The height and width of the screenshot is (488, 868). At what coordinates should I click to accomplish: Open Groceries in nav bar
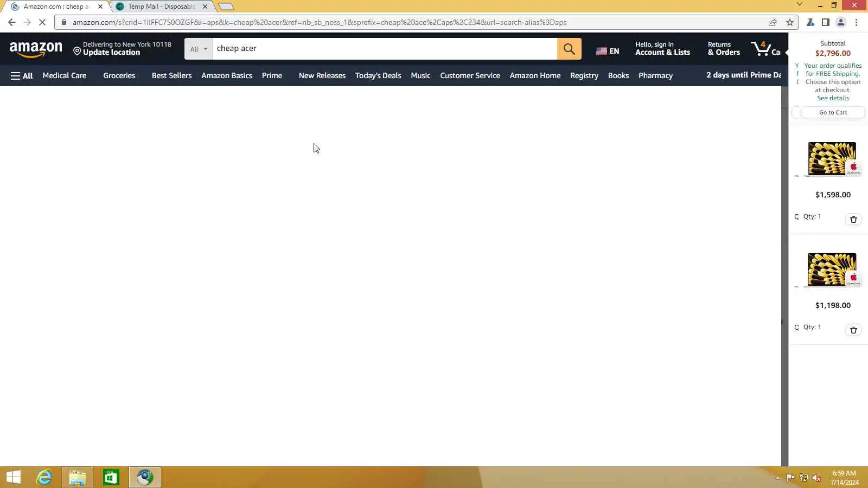point(119,75)
